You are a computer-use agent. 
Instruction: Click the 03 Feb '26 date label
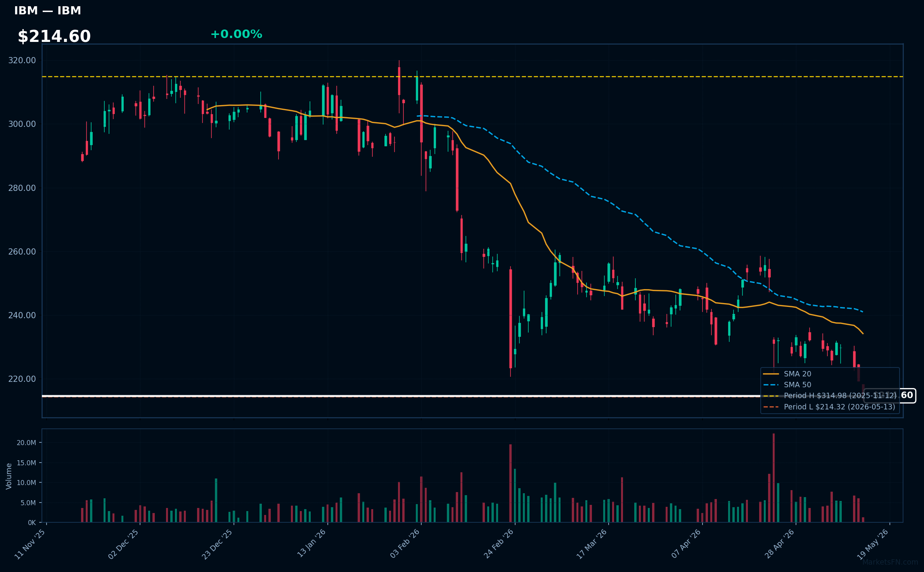tap(405, 544)
